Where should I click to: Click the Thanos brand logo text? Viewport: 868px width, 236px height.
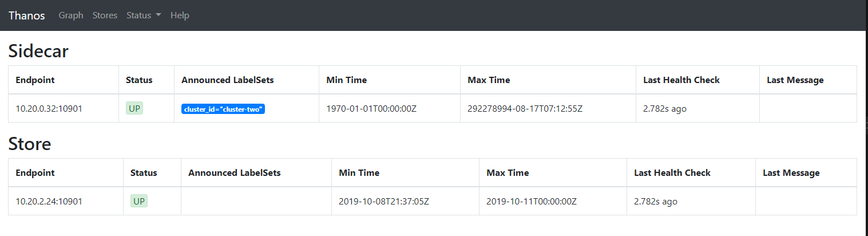click(x=26, y=15)
